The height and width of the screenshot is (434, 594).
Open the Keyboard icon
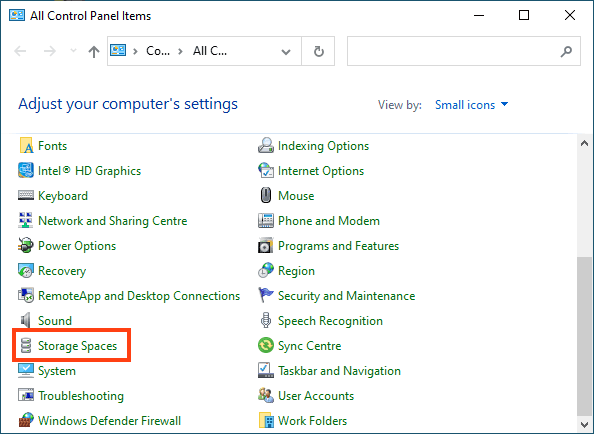pyautogui.click(x=26, y=195)
